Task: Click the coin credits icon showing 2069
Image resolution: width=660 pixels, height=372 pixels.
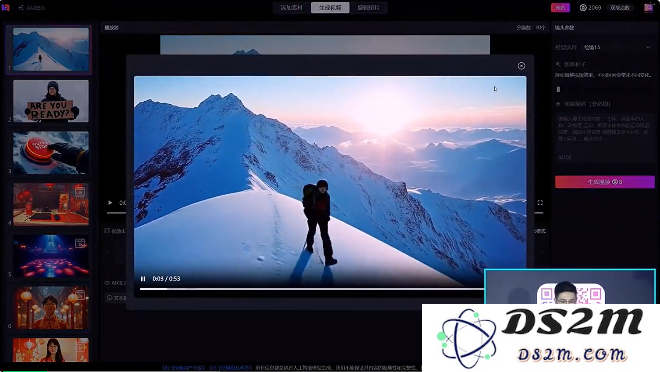Action: 583,8
